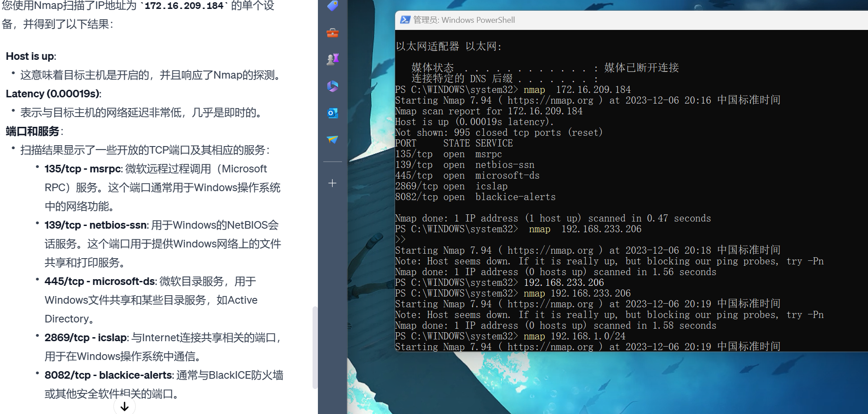Open Outlook from the sidebar
This screenshot has height=414, width=868.
(333, 113)
